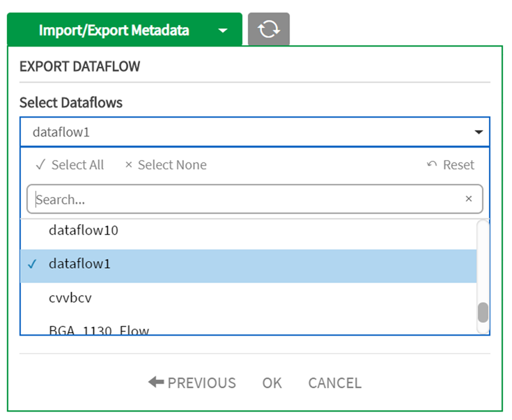Click the PREVIOUS button text
Screen dimensions: 512x420
[201, 383]
